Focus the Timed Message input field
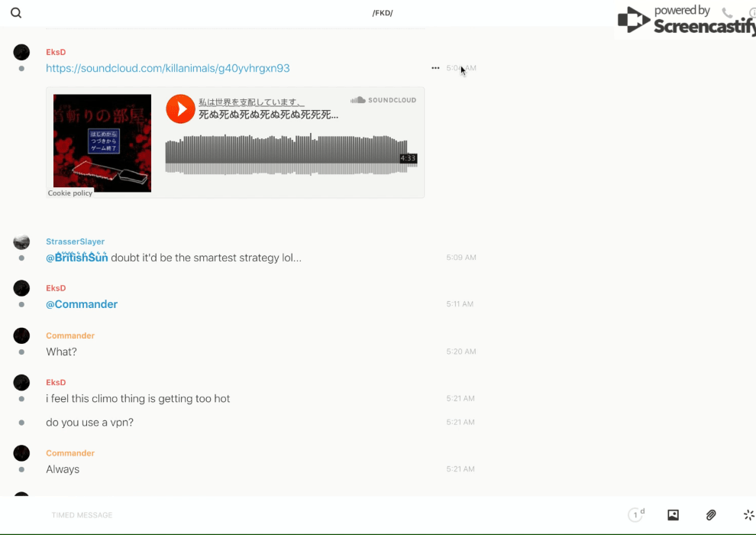The image size is (756, 535). pyautogui.click(x=305, y=515)
